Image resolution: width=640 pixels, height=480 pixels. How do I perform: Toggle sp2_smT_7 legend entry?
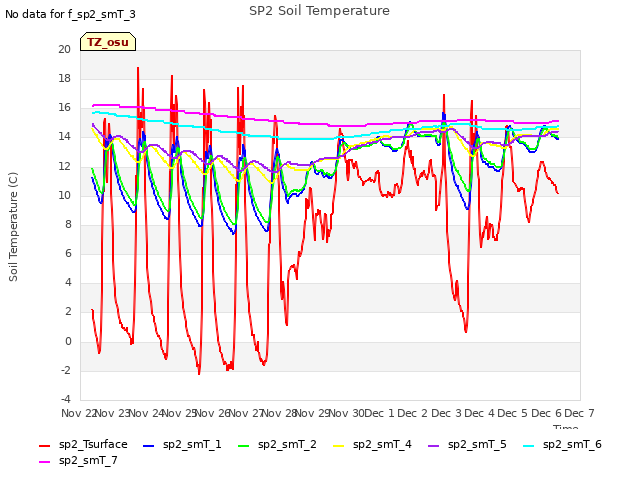78,460
